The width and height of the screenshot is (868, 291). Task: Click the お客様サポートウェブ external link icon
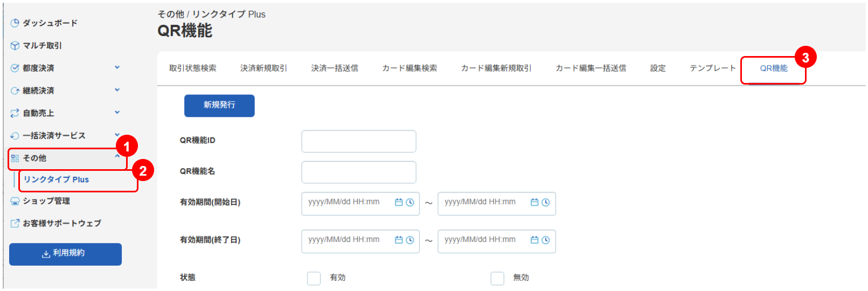15,223
